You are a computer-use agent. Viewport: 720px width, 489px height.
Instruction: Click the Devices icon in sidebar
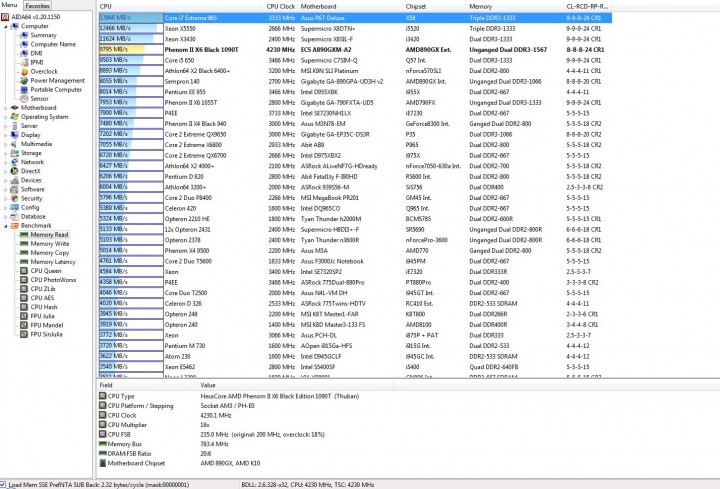tap(15, 180)
